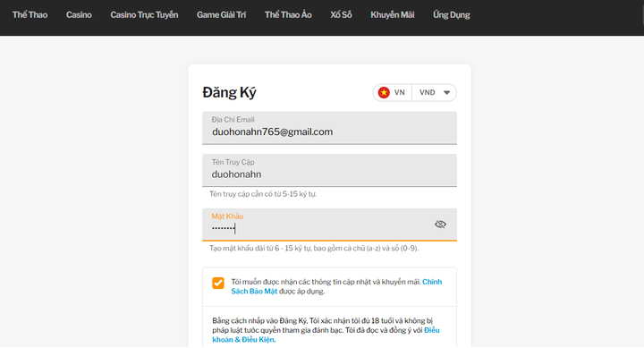Uncheck the promotions updates checkbox
This screenshot has width=644, height=348.
tap(218, 283)
